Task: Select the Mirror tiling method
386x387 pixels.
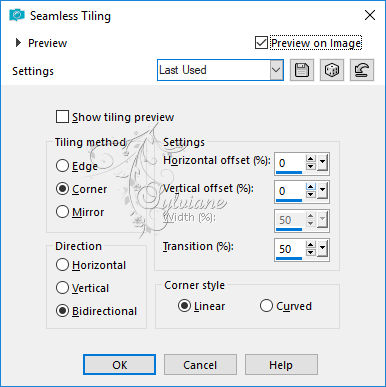Action: pyautogui.click(x=62, y=212)
